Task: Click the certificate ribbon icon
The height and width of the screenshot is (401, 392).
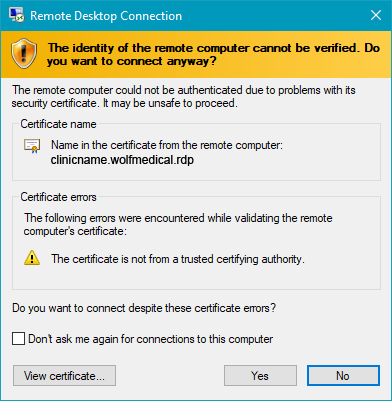Action: (x=32, y=146)
